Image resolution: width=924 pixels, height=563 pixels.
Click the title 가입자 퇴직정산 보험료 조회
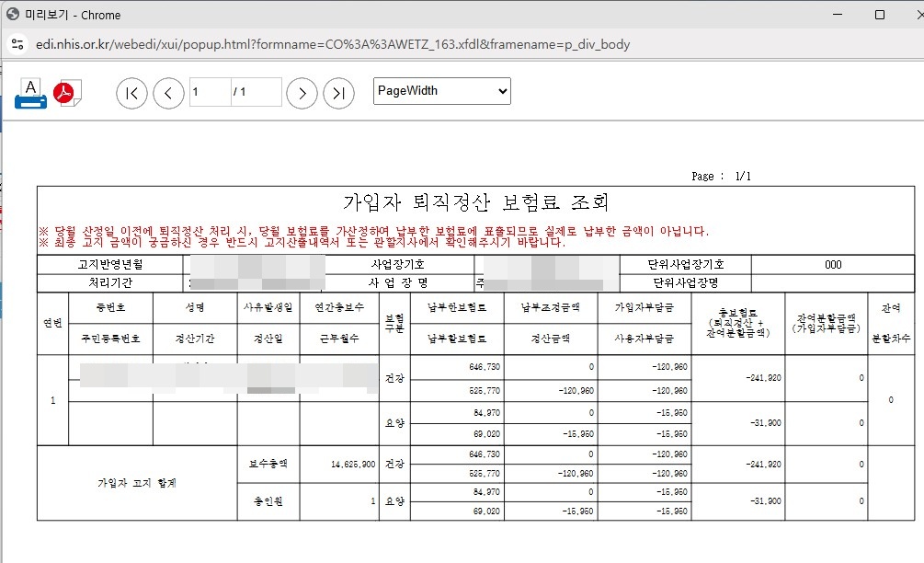(476, 202)
